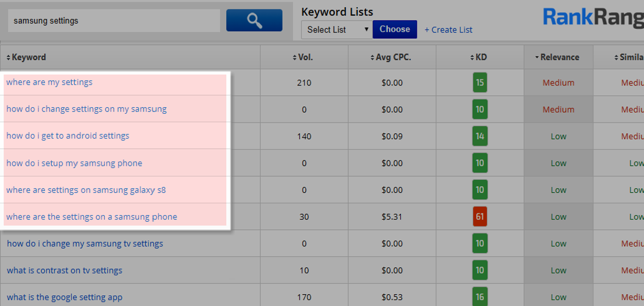The image size is (644, 306).
Task: Open 'what is contrast on tv settings'
Action: point(65,271)
